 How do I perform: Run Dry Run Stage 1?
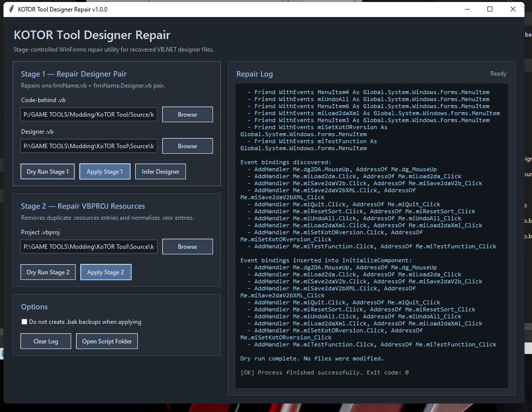(x=48, y=172)
